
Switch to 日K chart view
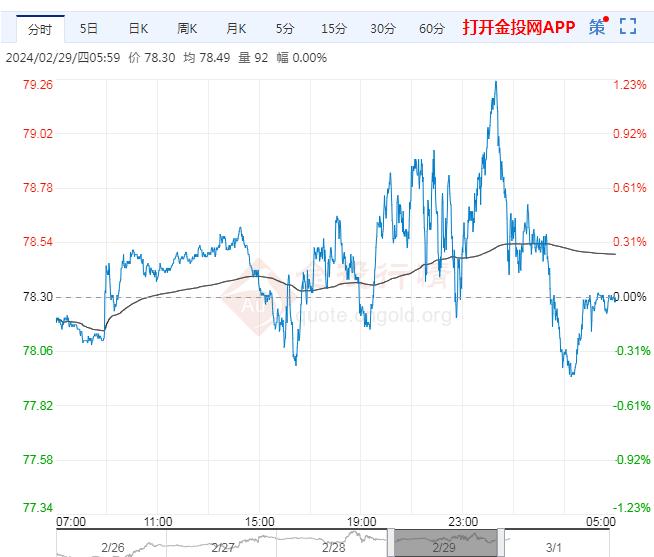coord(138,28)
